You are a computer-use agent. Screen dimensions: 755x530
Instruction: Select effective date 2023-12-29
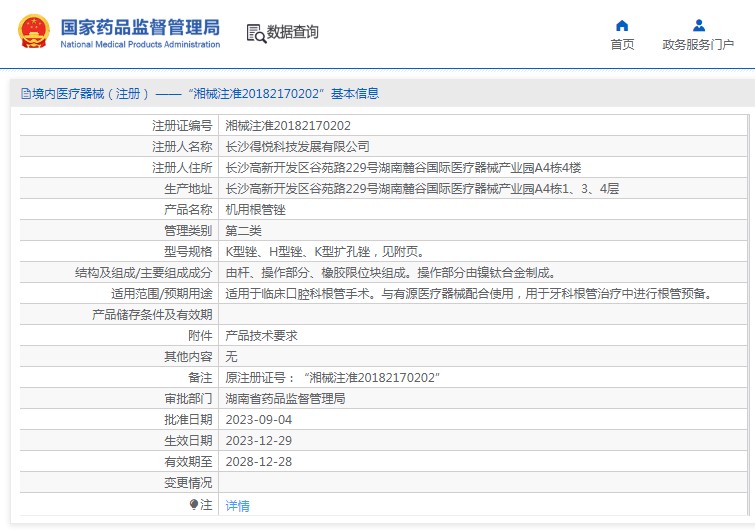259,441
